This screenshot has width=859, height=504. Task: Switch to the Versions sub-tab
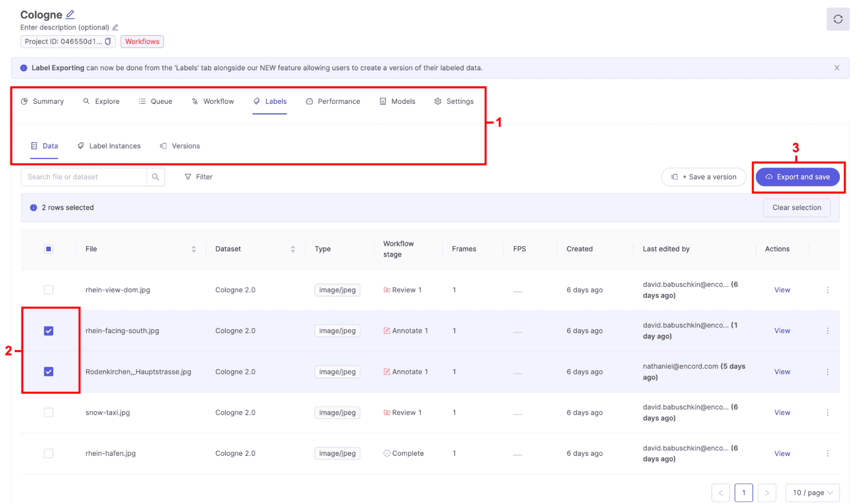(x=180, y=146)
